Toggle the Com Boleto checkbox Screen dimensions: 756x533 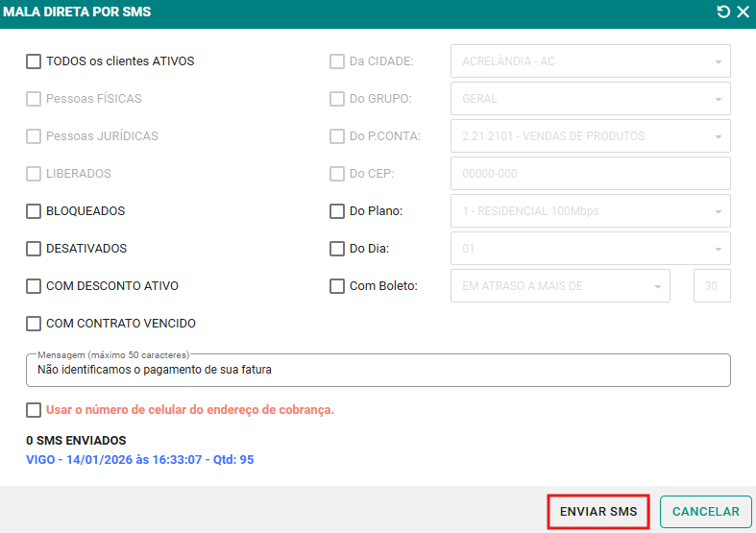coord(337,286)
